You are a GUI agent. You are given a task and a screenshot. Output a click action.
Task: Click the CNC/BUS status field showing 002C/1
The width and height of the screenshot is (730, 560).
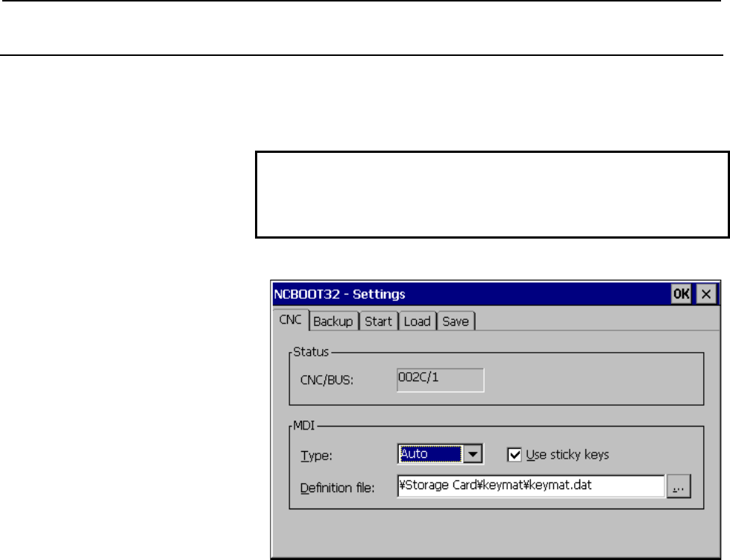441,380
